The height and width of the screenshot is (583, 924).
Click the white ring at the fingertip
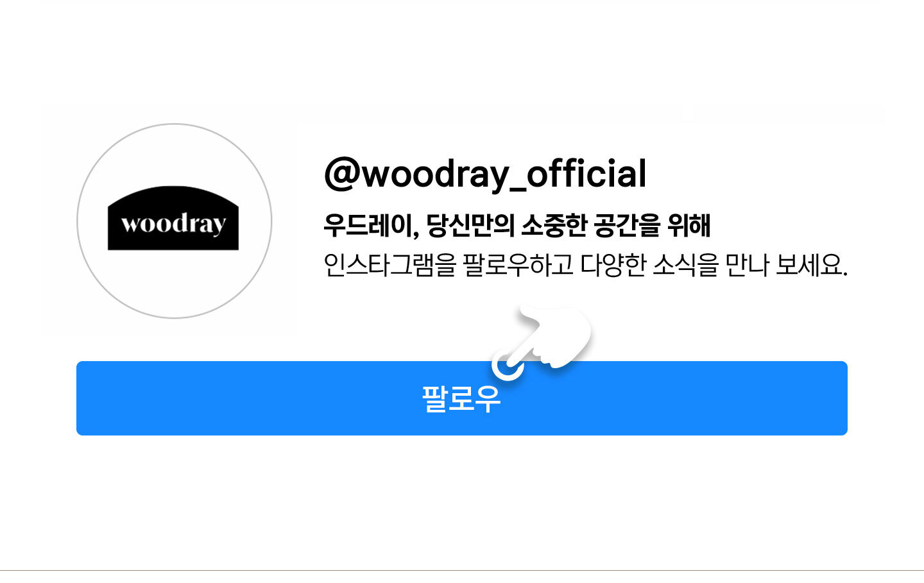click(x=508, y=366)
